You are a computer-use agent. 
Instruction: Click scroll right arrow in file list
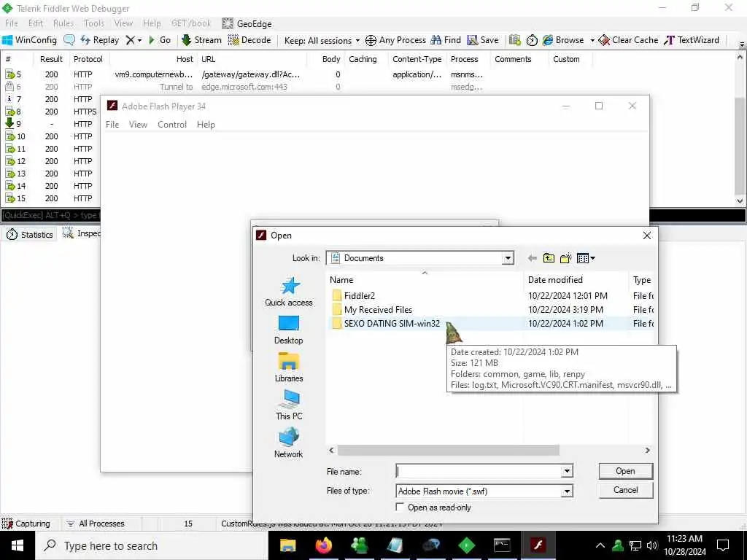point(648,451)
